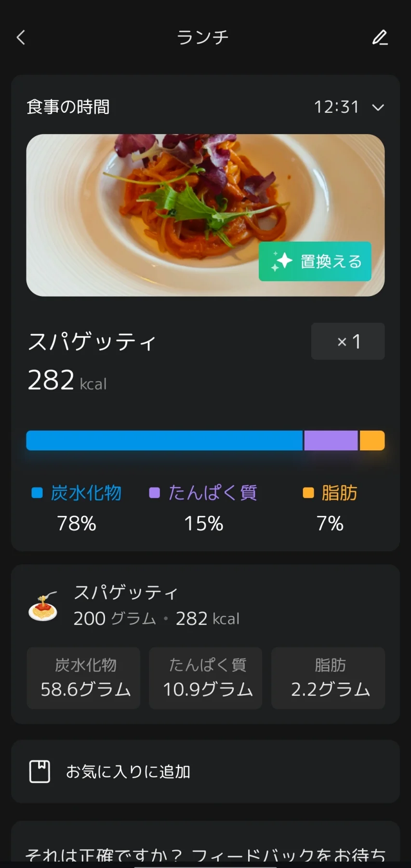
Task: Tap the purple protein bar segment
Action: (331, 441)
